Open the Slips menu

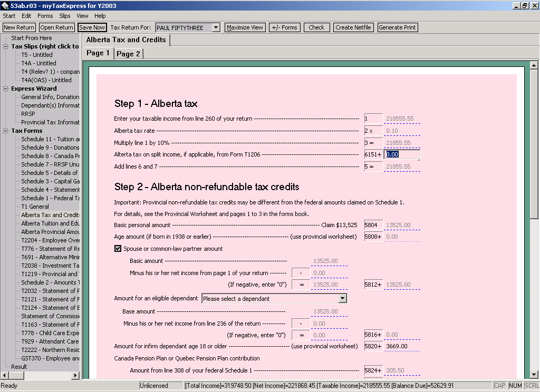tap(65, 16)
